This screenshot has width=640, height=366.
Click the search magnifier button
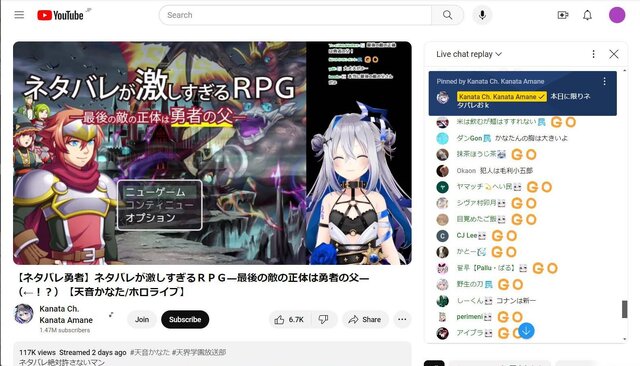[447, 15]
